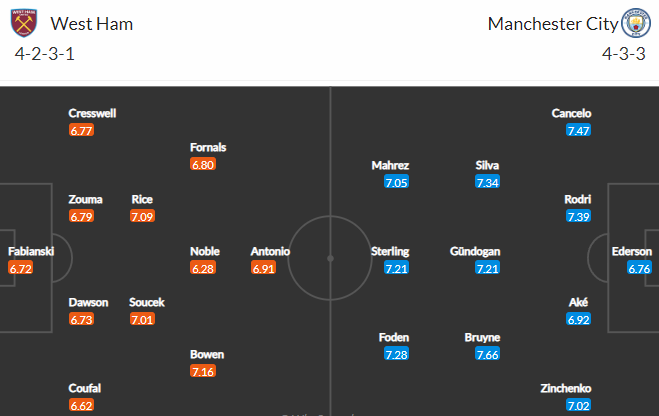659x416 pixels.
Task: Open Rice's player name
Action: click(x=142, y=199)
